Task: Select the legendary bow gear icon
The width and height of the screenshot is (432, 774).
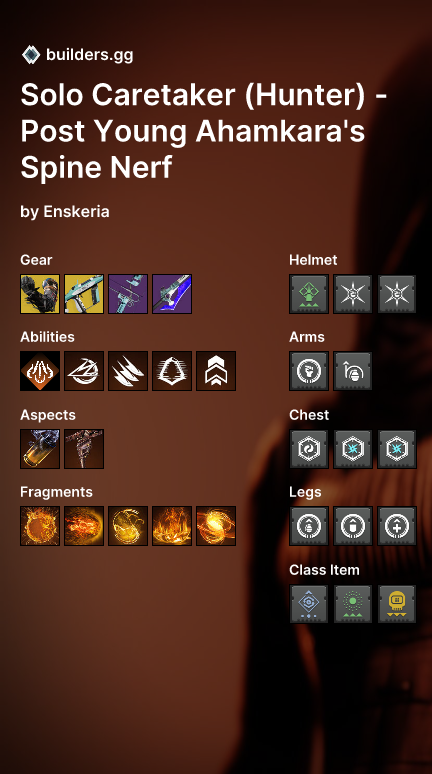Action: pyautogui.click(x=128, y=294)
